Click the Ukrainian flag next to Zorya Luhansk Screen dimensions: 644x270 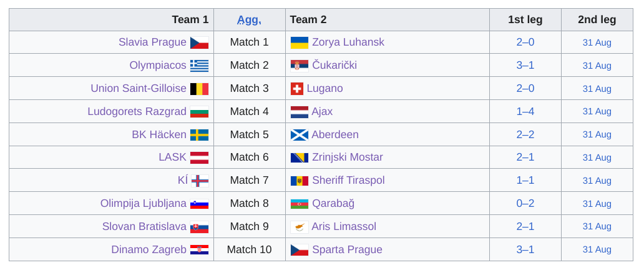tap(300, 42)
